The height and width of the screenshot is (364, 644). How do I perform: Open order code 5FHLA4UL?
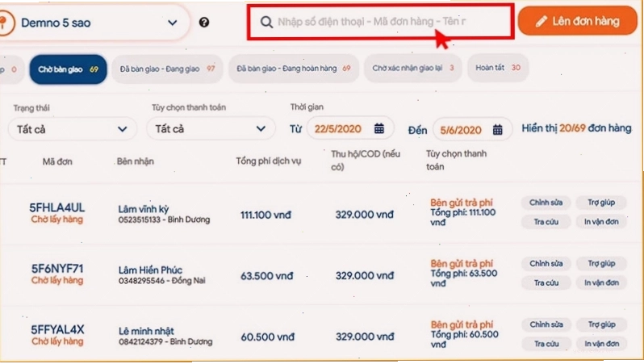tap(57, 207)
